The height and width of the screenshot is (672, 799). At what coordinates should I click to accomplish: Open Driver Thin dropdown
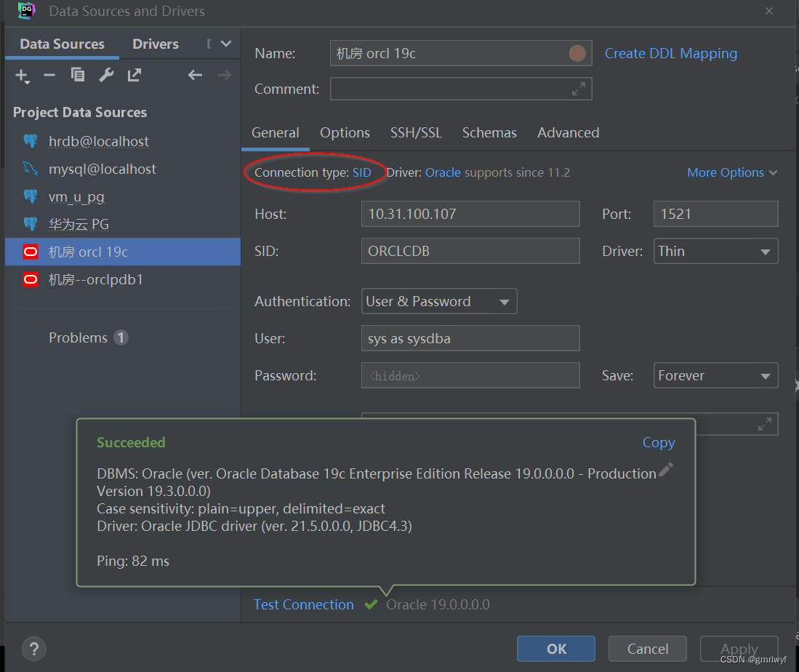pos(715,252)
